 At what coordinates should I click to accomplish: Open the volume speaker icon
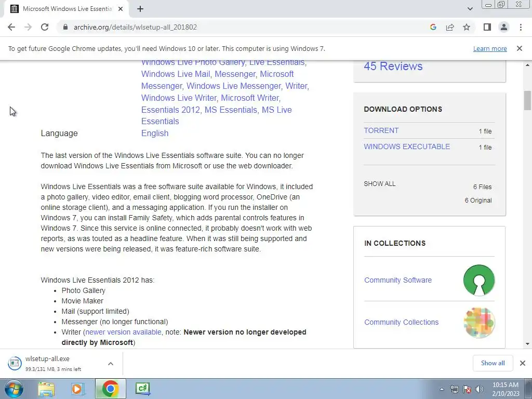pos(479,389)
